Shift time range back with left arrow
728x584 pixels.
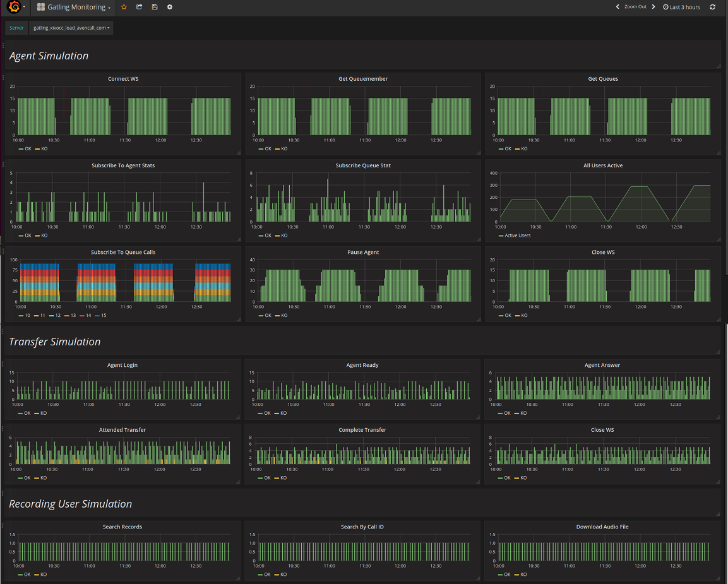(618, 7)
